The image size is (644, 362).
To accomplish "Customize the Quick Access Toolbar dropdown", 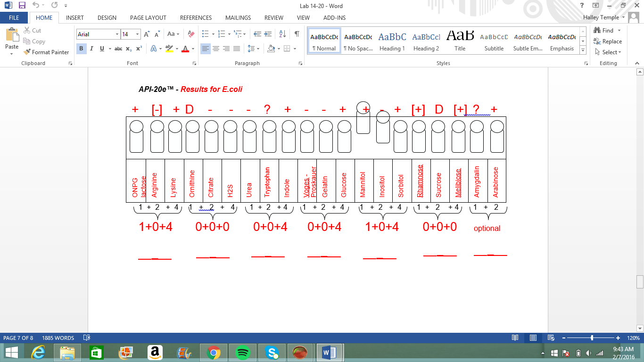I will click(x=66, y=6).
